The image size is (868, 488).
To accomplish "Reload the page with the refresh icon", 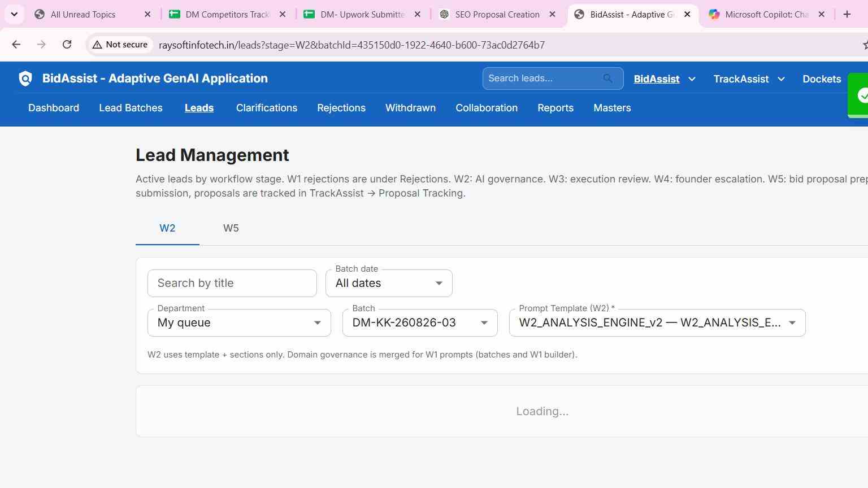I will click(x=67, y=45).
